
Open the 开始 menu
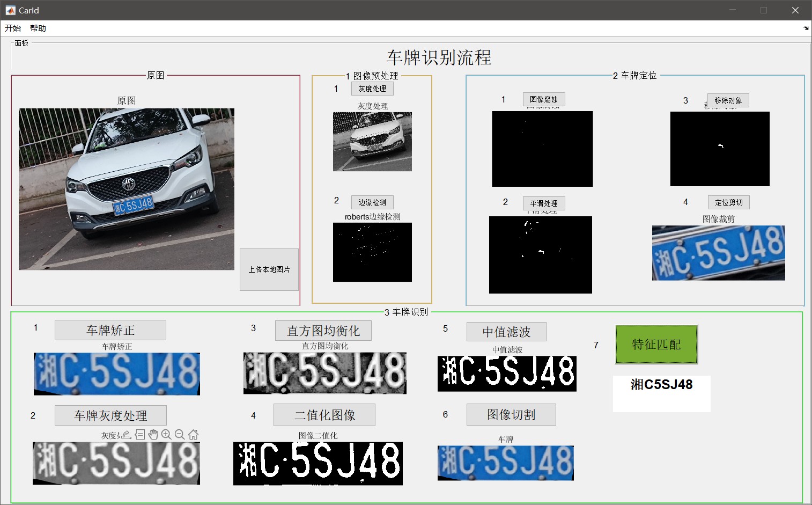13,28
